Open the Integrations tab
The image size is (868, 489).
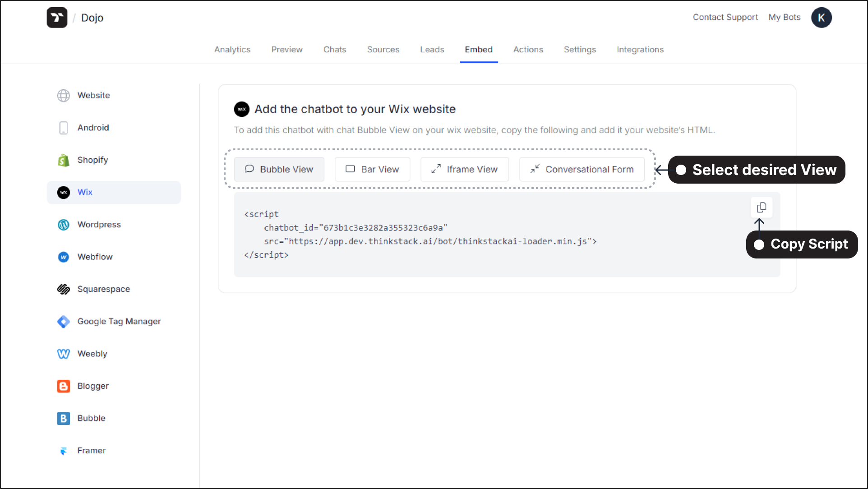pyautogui.click(x=640, y=50)
